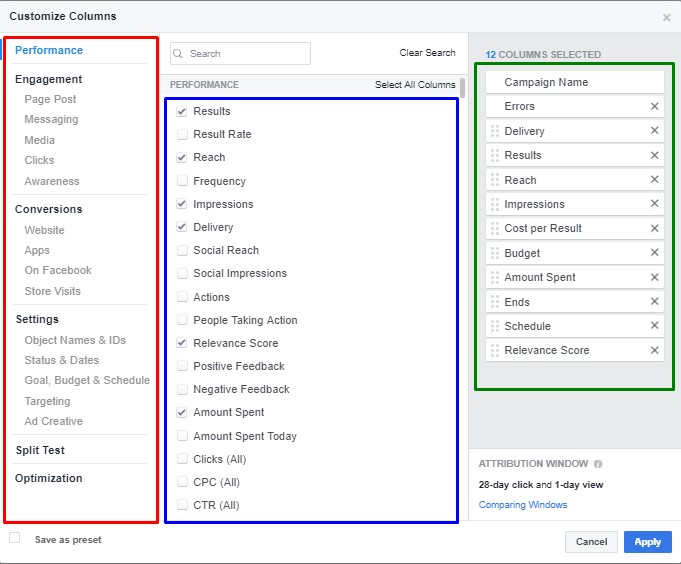Uncheck the Results checkbox
Screen dimensions: 681x564
[182, 111]
